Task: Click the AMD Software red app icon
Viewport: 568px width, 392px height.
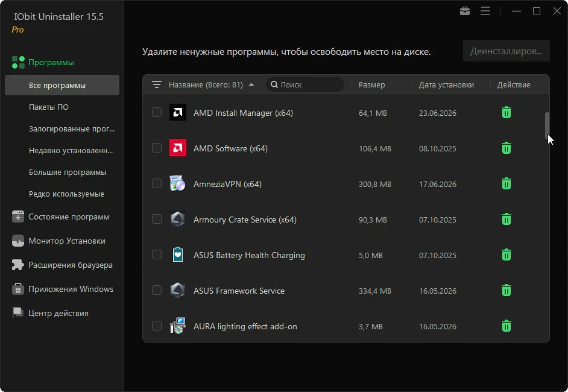Action: point(177,148)
